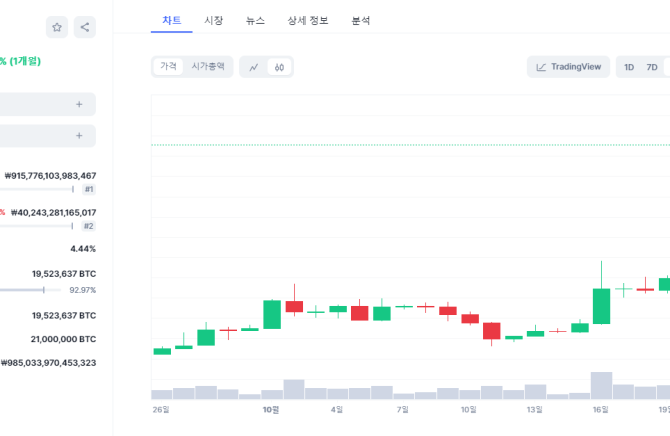
Task: Click the #1 rank badge
Action: pyautogui.click(x=89, y=189)
